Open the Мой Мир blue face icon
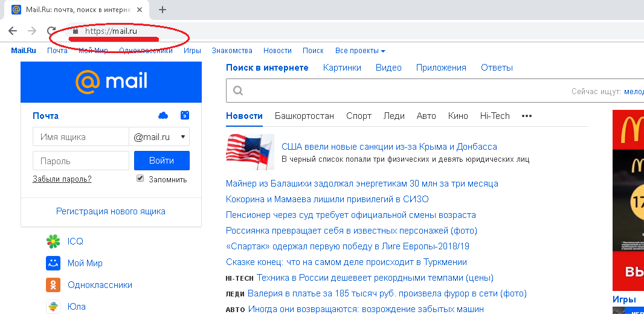This screenshot has width=644, height=329. point(53,263)
